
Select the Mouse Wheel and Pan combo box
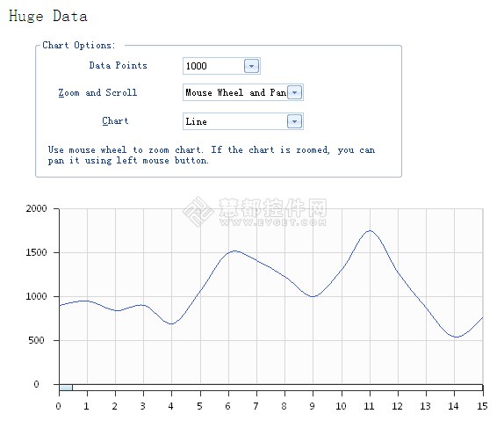click(243, 92)
